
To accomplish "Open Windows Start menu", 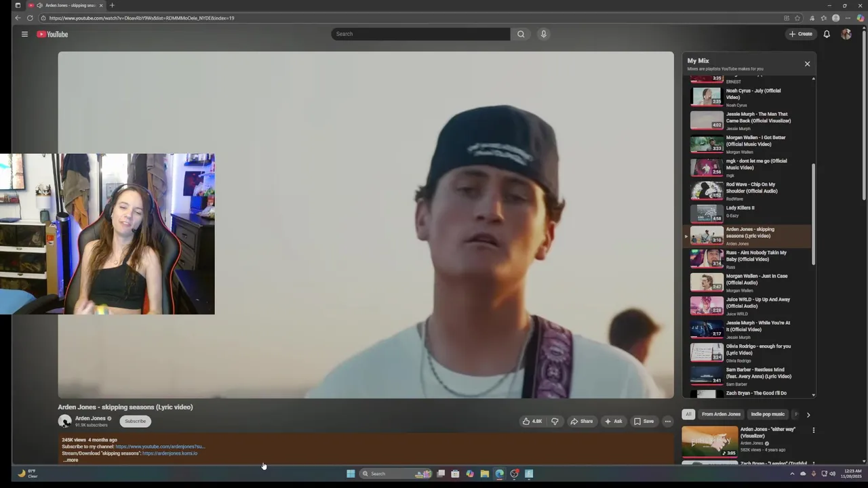I will 351,474.
